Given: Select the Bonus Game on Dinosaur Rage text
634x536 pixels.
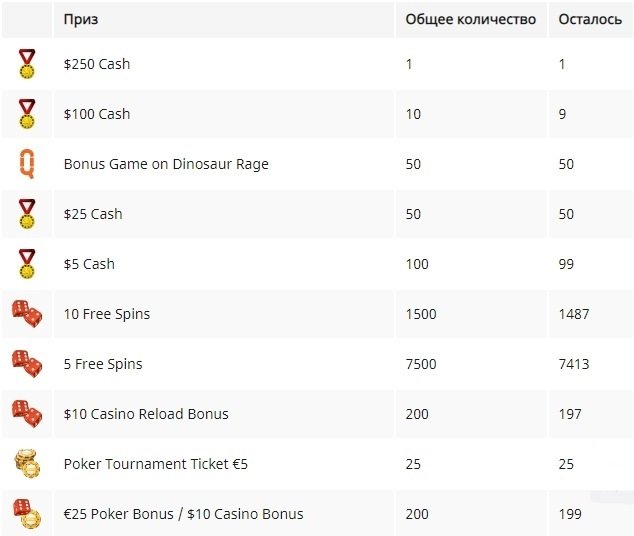Looking at the screenshot, I should pos(166,164).
